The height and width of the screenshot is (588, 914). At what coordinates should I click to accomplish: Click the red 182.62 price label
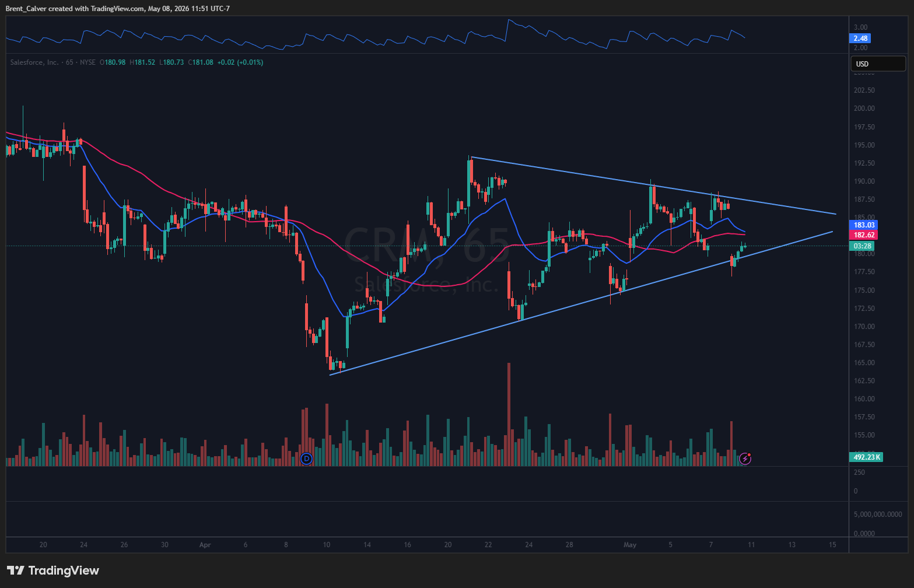pos(864,235)
